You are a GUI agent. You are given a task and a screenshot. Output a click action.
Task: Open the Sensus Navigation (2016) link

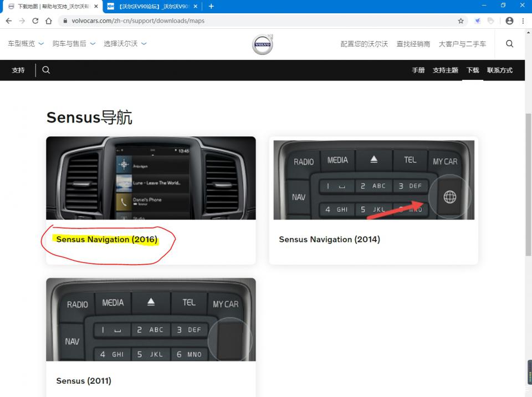click(107, 240)
